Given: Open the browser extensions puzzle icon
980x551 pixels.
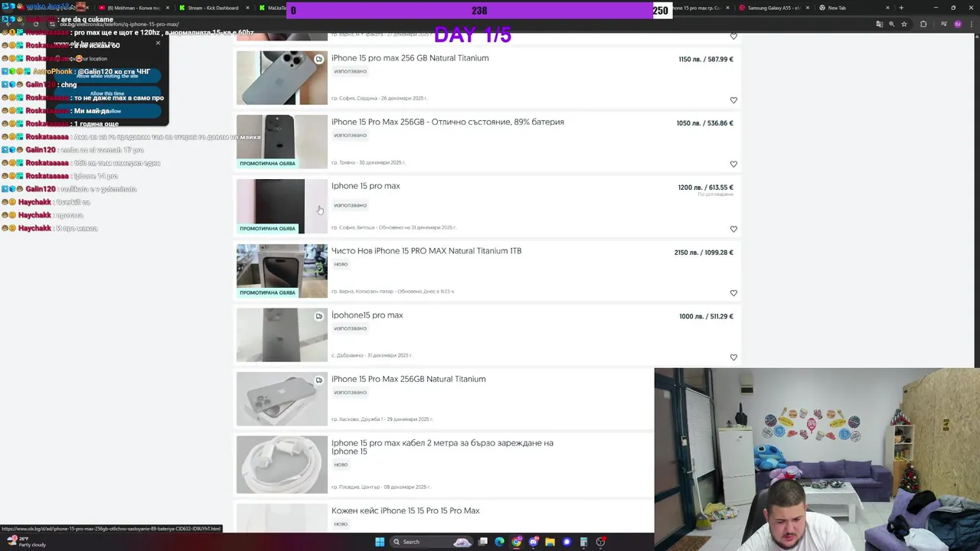Looking at the screenshot, I should click(923, 24).
